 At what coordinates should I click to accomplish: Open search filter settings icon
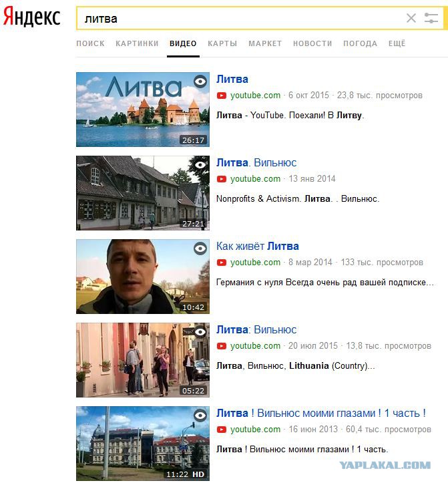431,18
